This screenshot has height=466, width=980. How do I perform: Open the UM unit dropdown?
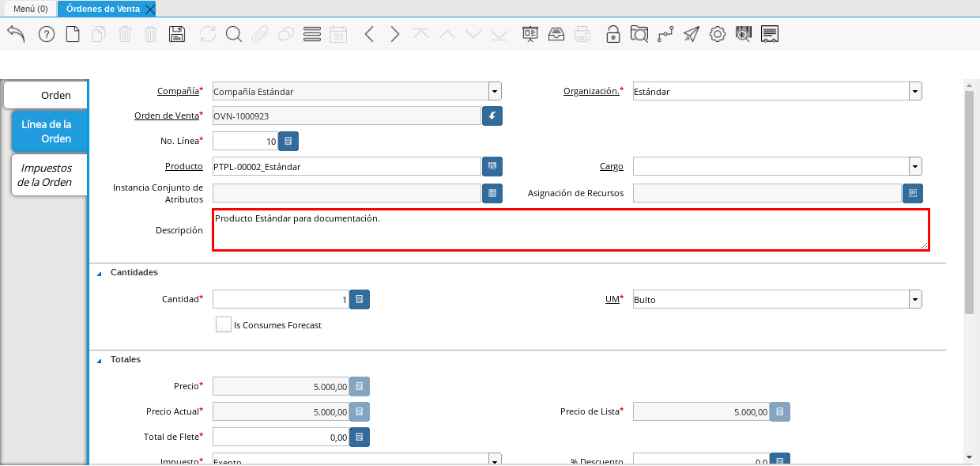(x=915, y=299)
